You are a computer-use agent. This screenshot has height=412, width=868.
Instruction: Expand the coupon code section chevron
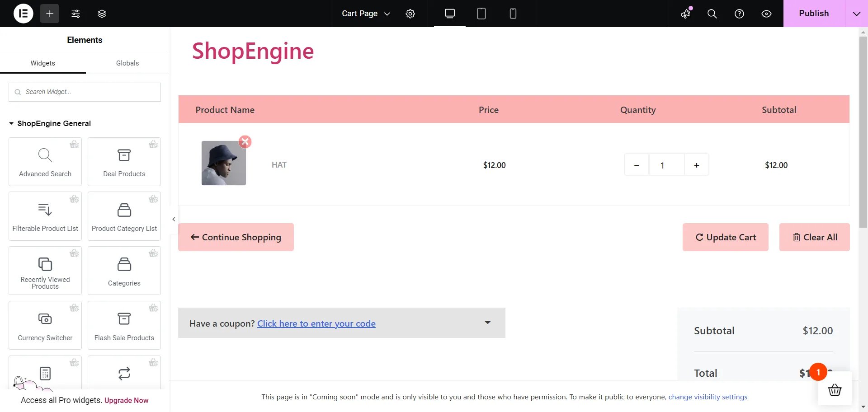tap(488, 323)
